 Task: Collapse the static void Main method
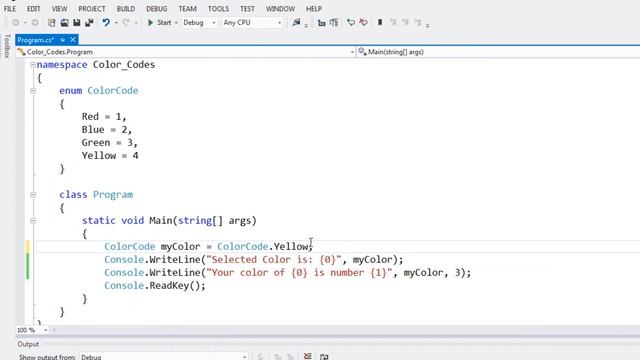(x=33, y=221)
